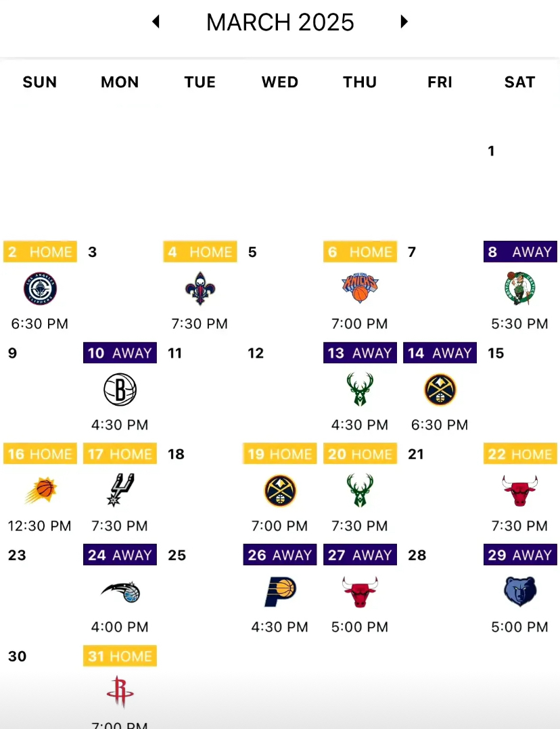This screenshot has width=560, height=729.
Task: Open the Phoenix Suns game logo
Action: (x=40, y=491)
